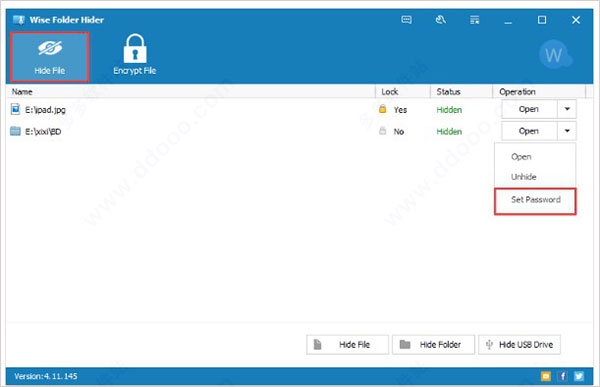Click the Yes lock value
Screen dimensions: 600x387
400,110
